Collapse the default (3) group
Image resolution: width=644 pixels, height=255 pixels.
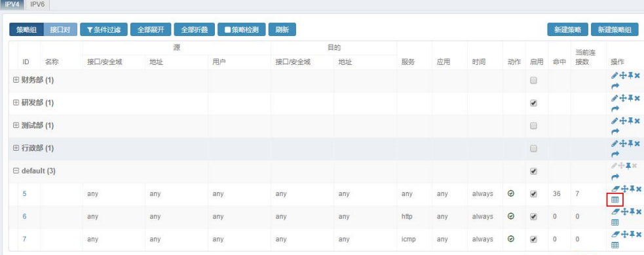(x=16, y=171)
